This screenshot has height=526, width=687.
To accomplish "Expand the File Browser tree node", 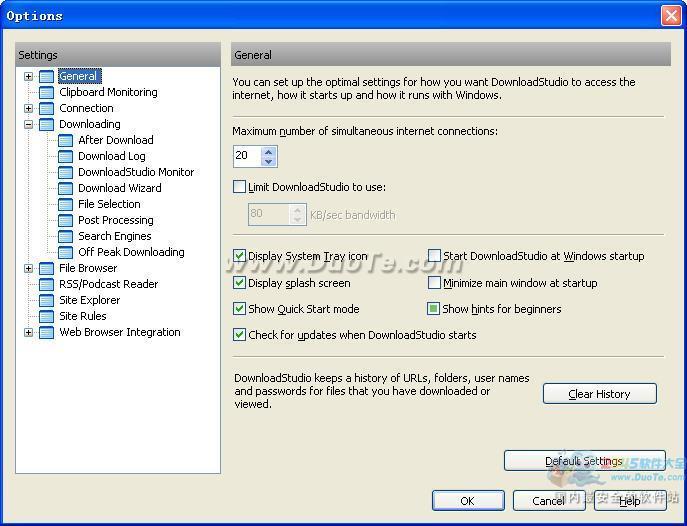I will [28, 268].
